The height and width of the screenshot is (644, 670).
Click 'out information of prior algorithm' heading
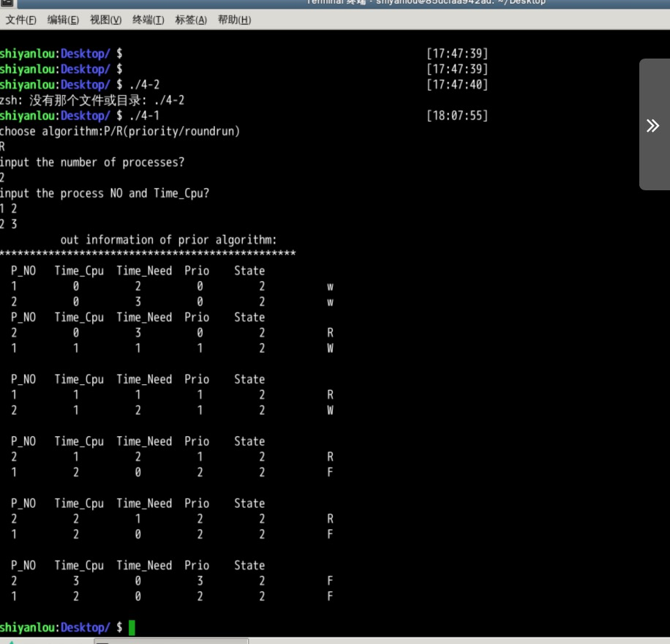[168, 240]
